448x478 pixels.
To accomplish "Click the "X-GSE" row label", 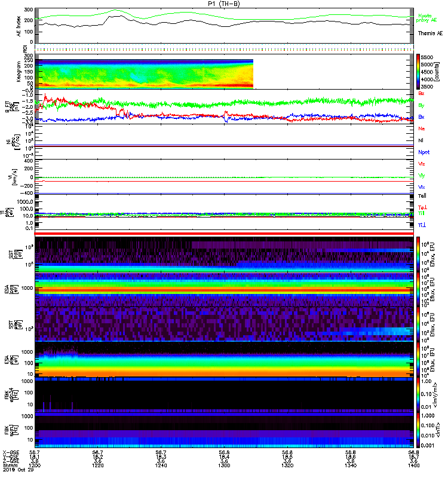I will pos(11,452).
